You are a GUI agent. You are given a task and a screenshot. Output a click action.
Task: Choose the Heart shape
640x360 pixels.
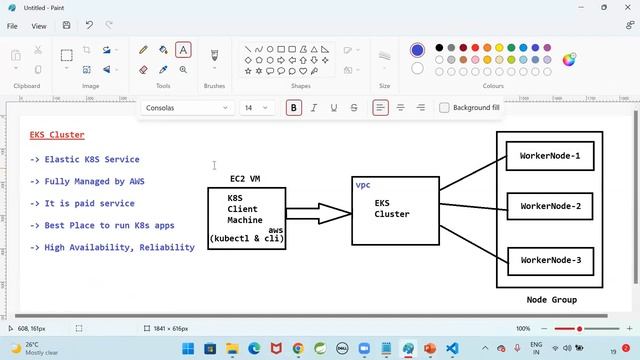click(303, 71)
